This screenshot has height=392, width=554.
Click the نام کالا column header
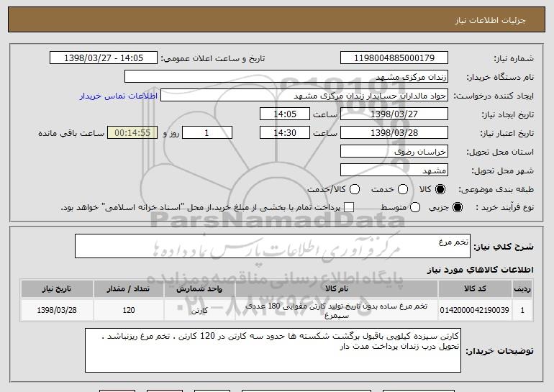(x=337, y=289)
